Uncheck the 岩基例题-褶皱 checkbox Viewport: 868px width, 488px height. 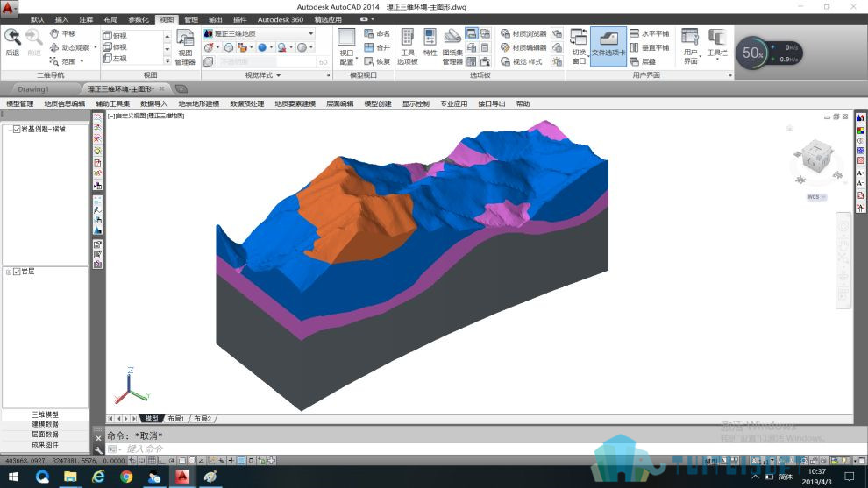coord(17,129)
